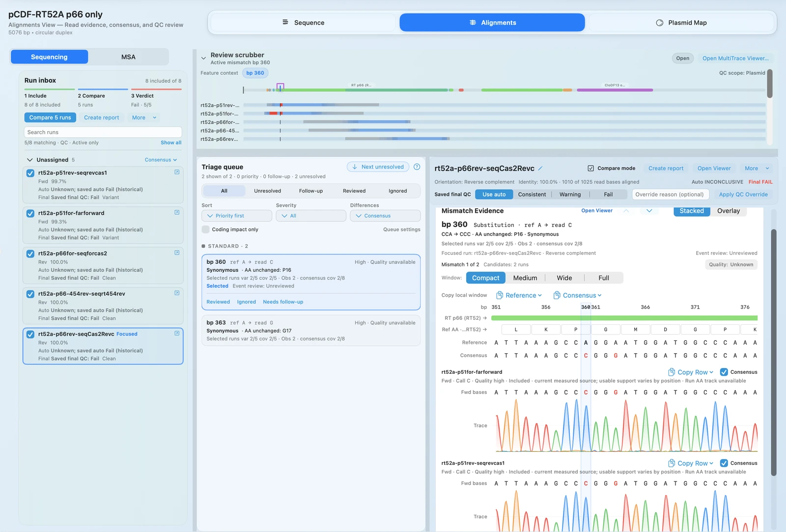Click the Sequence tab list icon
The height and width of the screenshot is (532, 786).
pos(285,22)
